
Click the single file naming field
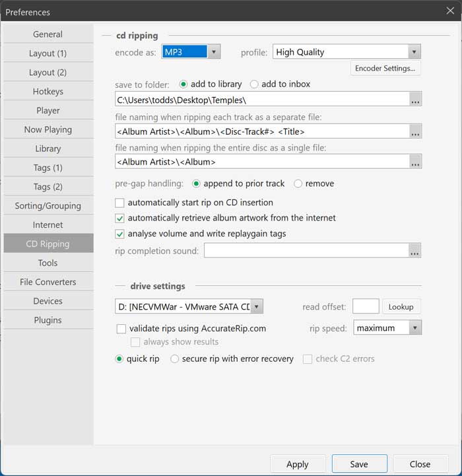(x=262, y=162)
